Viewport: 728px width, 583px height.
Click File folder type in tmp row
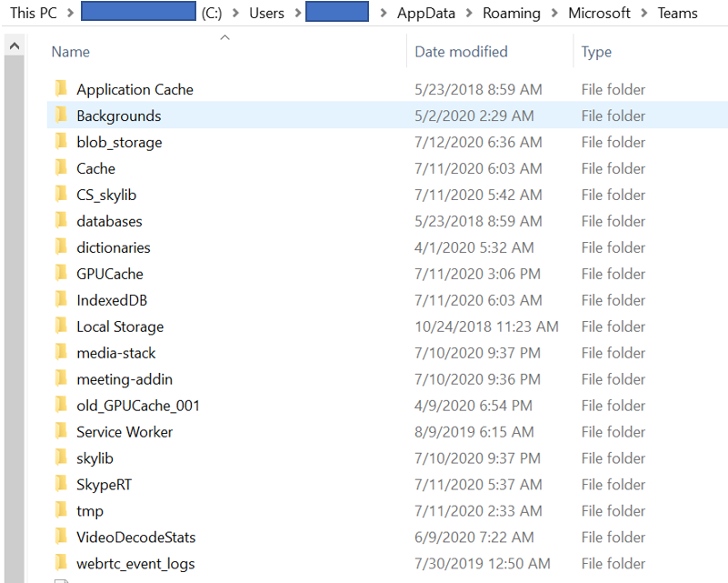[613, 511]
